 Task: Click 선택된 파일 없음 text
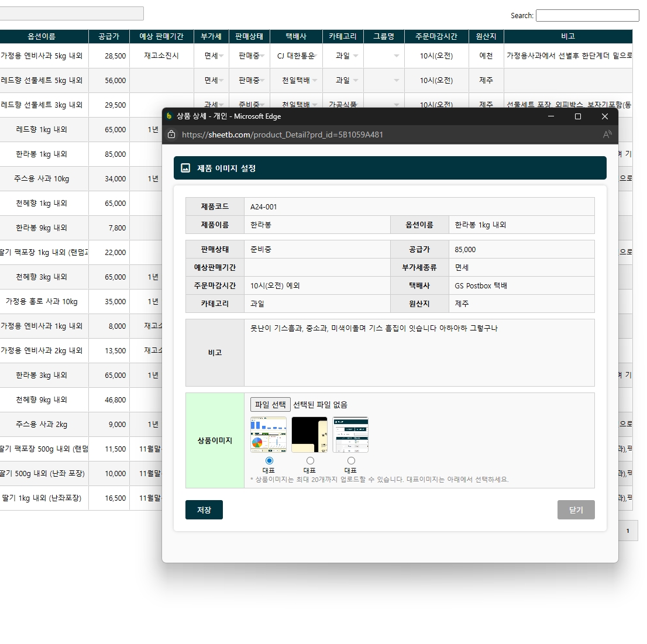point(320,405)
